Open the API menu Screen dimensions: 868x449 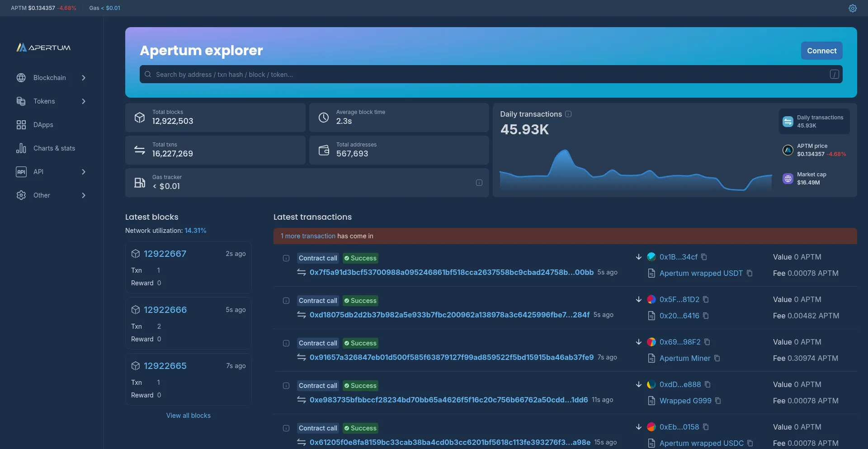[x=52, y=172]
